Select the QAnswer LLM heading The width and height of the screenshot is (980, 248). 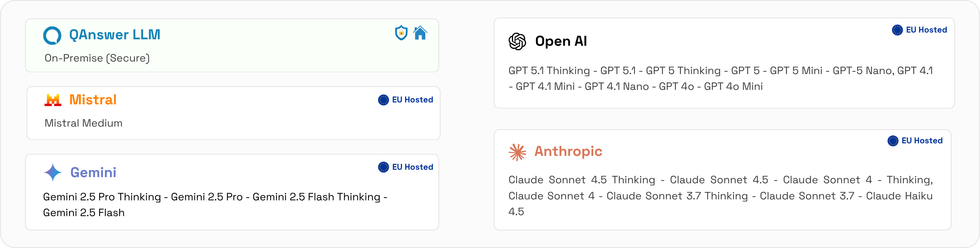[115, 34]
